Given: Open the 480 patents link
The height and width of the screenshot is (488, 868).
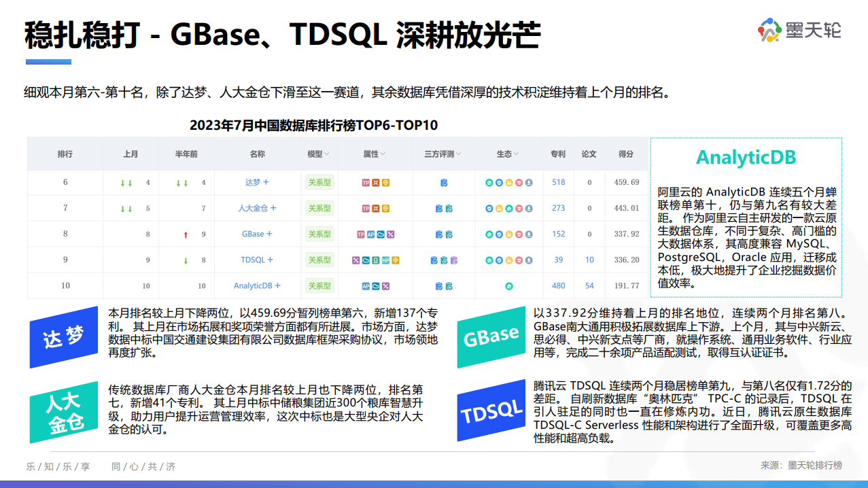Looking at the screenshot, I should click(x=559, y=285).
